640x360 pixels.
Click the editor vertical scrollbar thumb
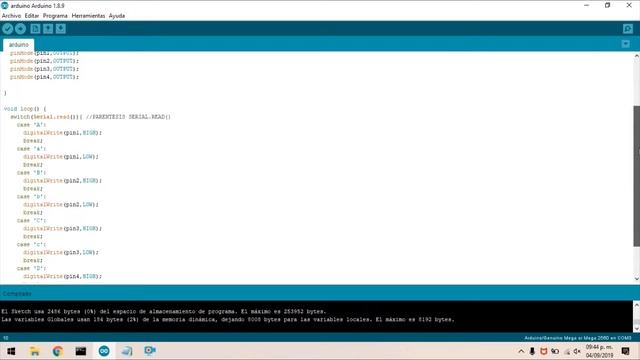point(636,176)
